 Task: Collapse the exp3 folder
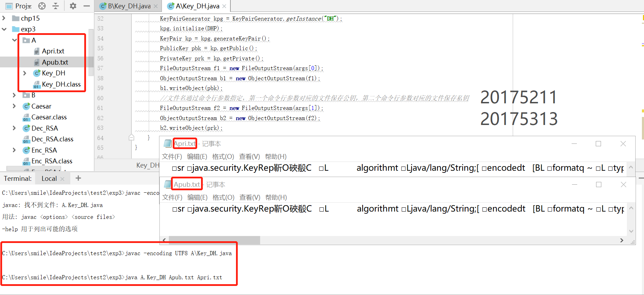4,29
